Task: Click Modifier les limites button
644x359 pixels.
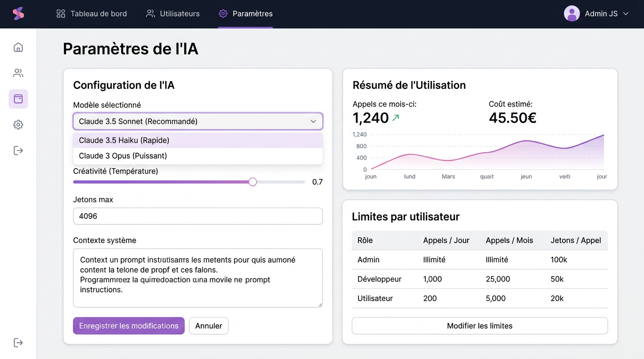Action: (x=480, y=326)
